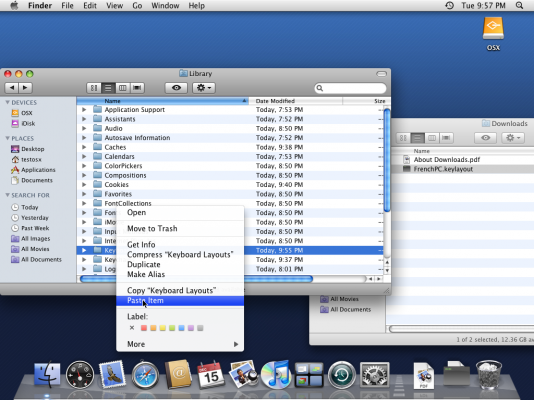This screenshot has height=400, width=534.
Task: Open iCal calendar icon in Dock
Action: pyautogui.click(x=210, y=375)
